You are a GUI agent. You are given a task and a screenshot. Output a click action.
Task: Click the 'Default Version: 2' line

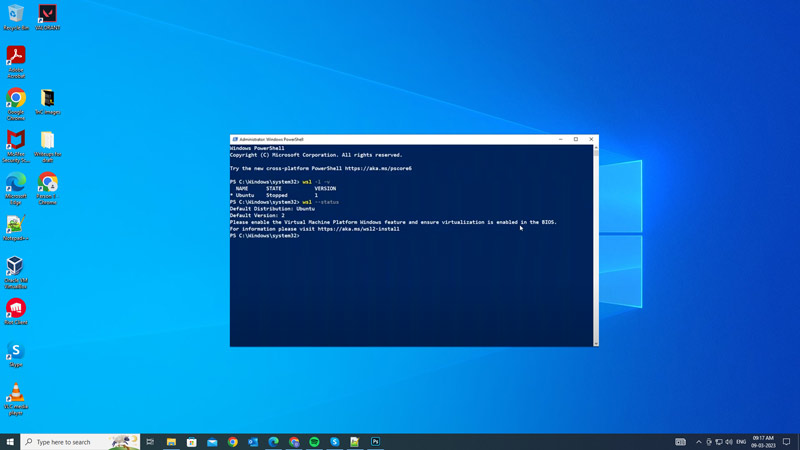(257, 215)
